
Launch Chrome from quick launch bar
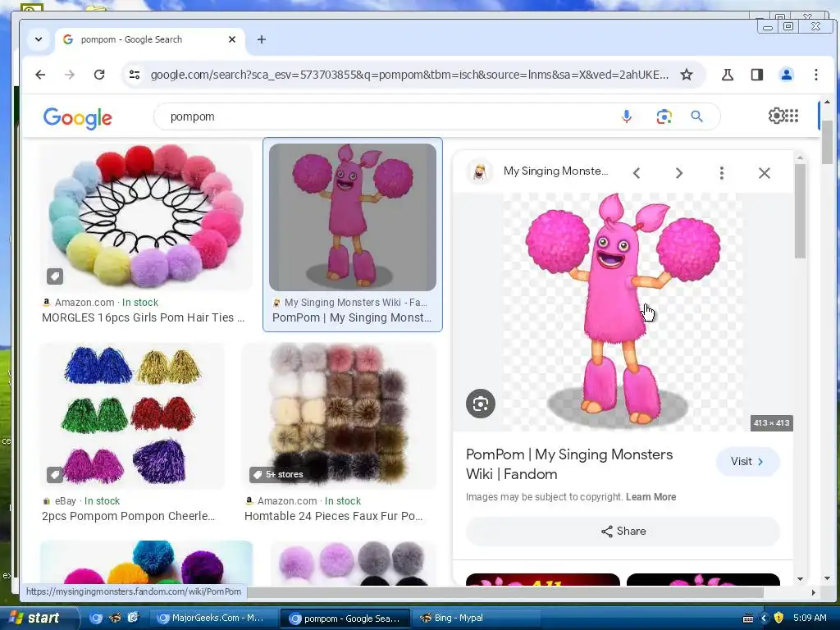pos(96,619)
